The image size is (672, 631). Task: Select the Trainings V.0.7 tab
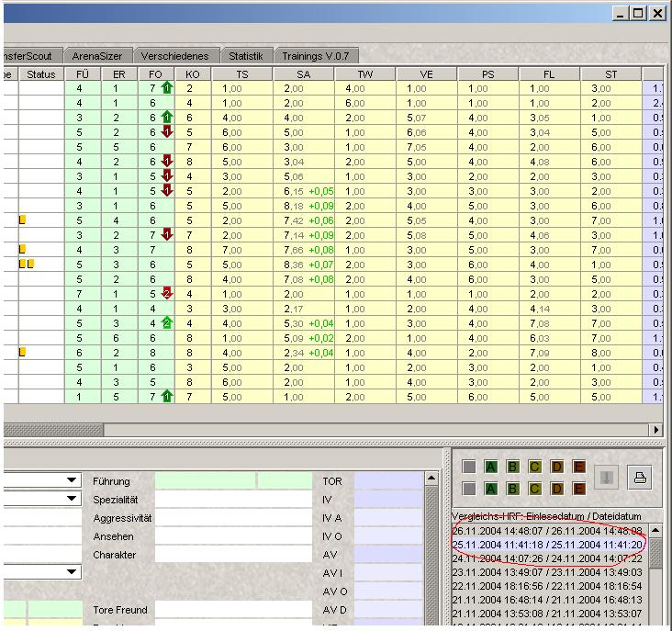coord(316,56)
